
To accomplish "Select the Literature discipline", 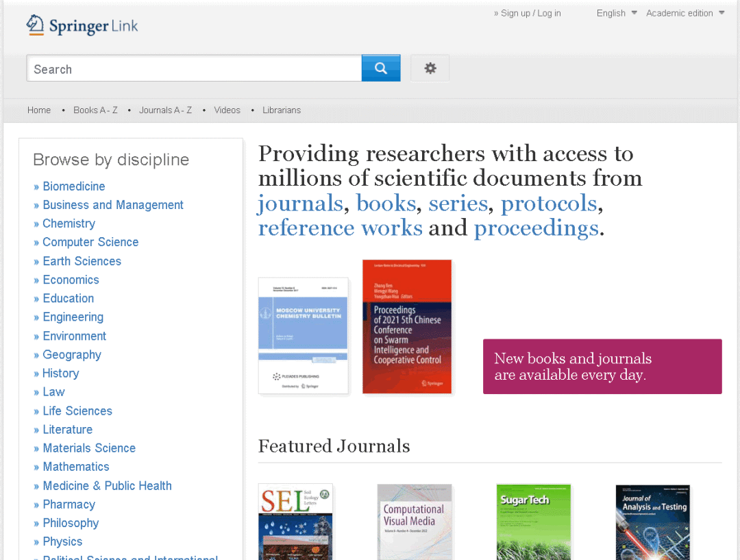I will (67, 430).
